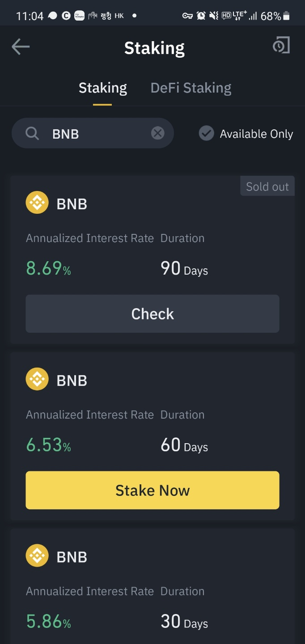This screenshot has width=305, height=644.
Task: Tap BNB coin logo for 30-day offer
Action: (x=37, y=556)
